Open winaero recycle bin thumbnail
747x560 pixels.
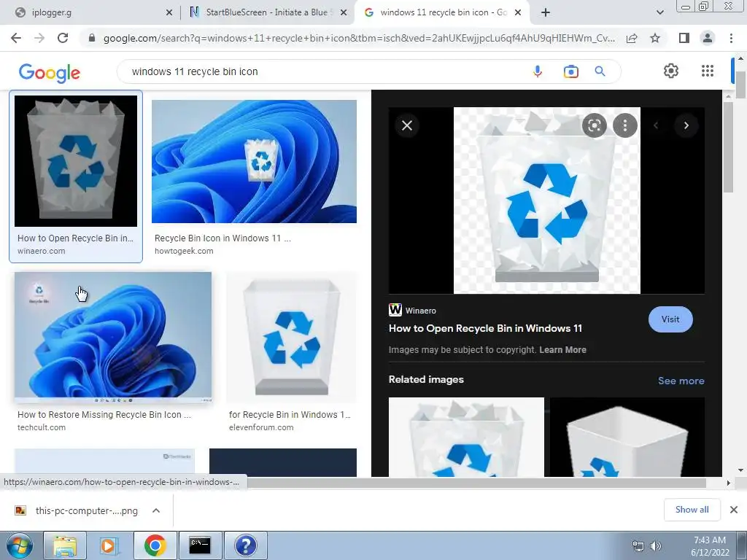click(76, 161)
